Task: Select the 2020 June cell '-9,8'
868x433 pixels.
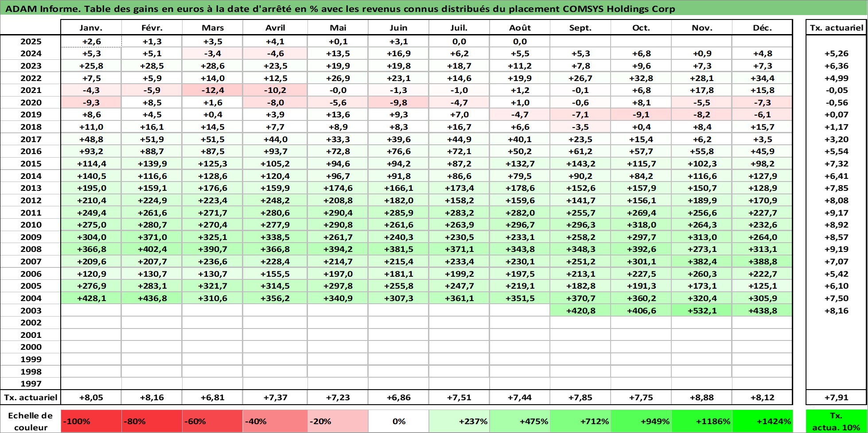Action: (398, 102)
